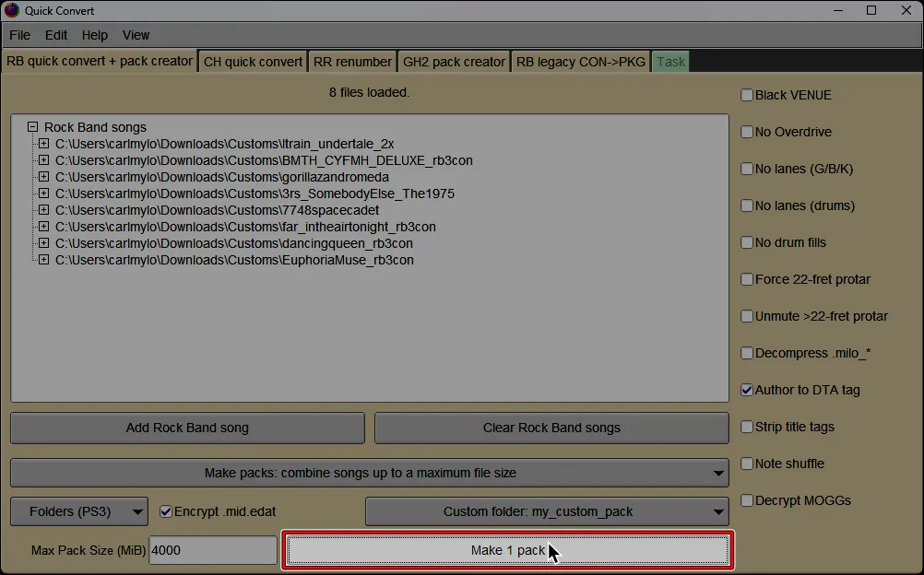The image size is (924, 575).
Task: Select the EuphoriaMuse_rb3con path row
Action: point(234,260)
